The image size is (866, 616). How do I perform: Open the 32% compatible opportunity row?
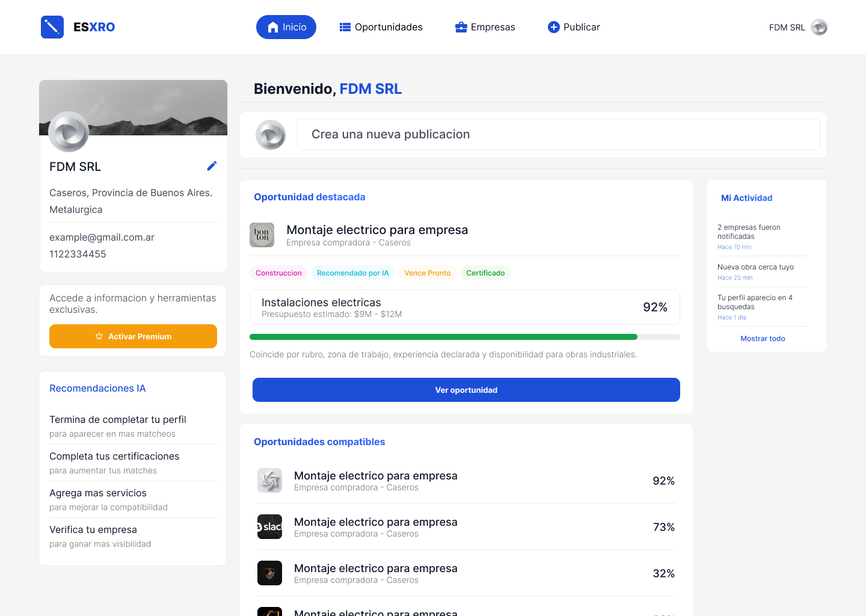pyautogui.click(x=466, y=573)
